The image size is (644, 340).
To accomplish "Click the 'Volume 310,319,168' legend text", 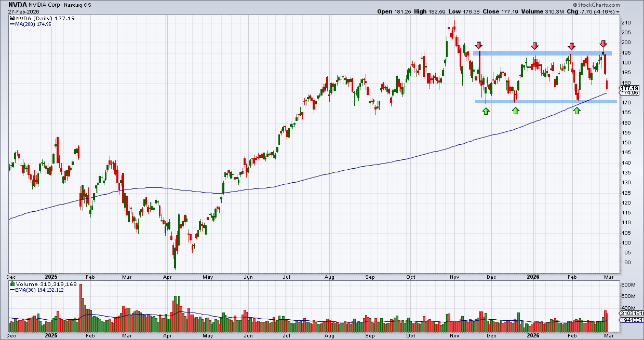I will tap(47, 285).
